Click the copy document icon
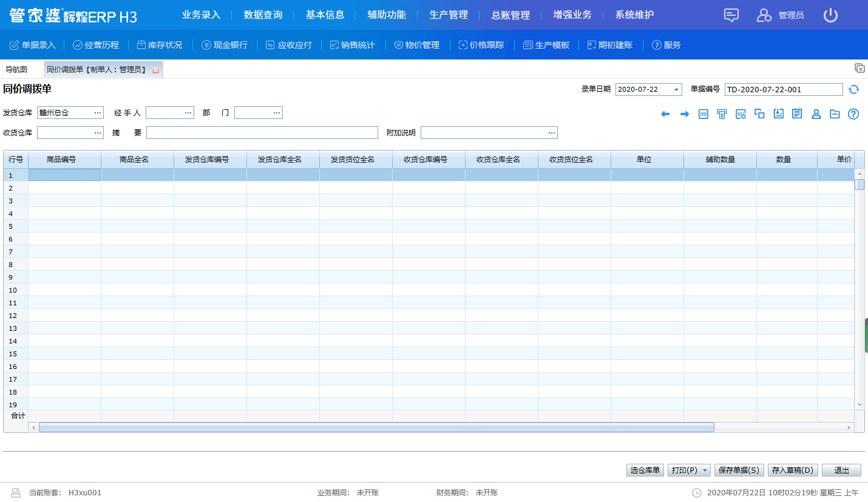Screen dimensions: 868x502 click(x=759, y=114)
